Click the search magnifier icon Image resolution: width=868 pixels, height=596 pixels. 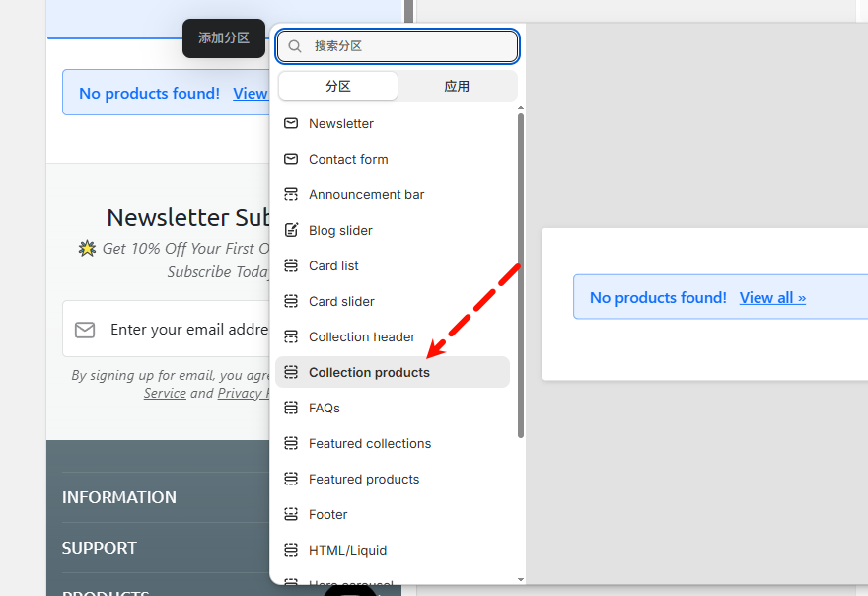click(295, 46)
